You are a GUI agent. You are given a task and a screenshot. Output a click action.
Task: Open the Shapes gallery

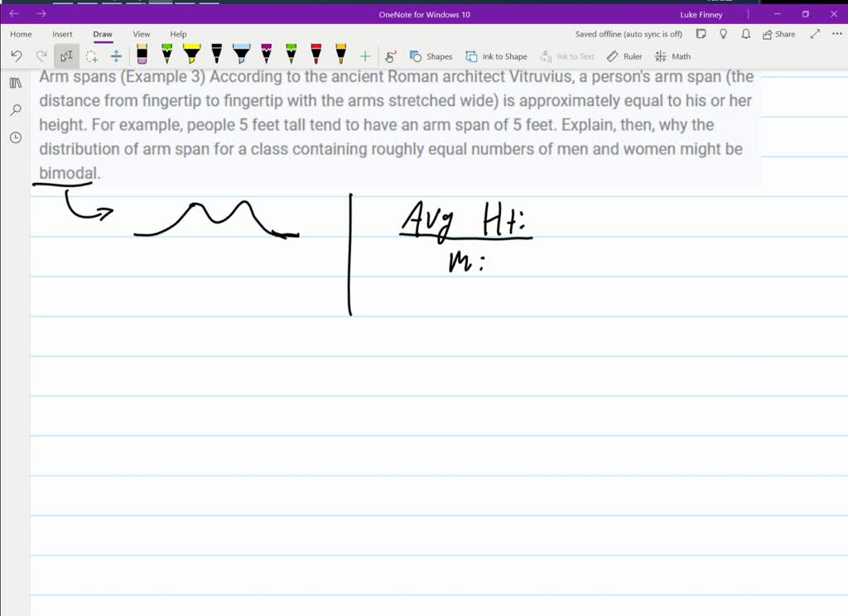[x=431, y=56]
